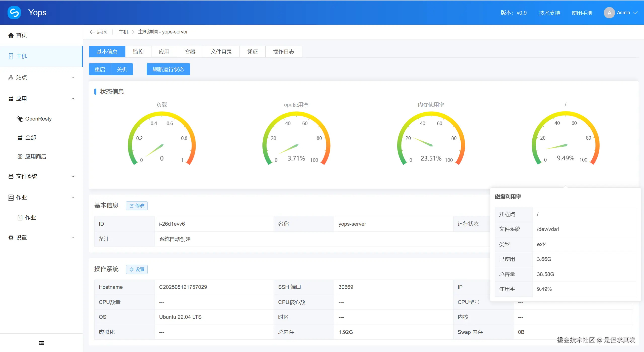Open the 容器 tab
The image size is (644, 352).
coord(190,52)
